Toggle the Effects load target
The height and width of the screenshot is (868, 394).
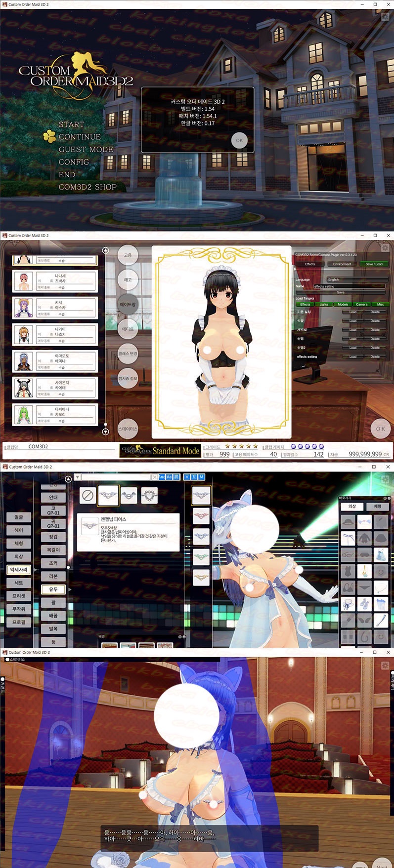(305, 304)
